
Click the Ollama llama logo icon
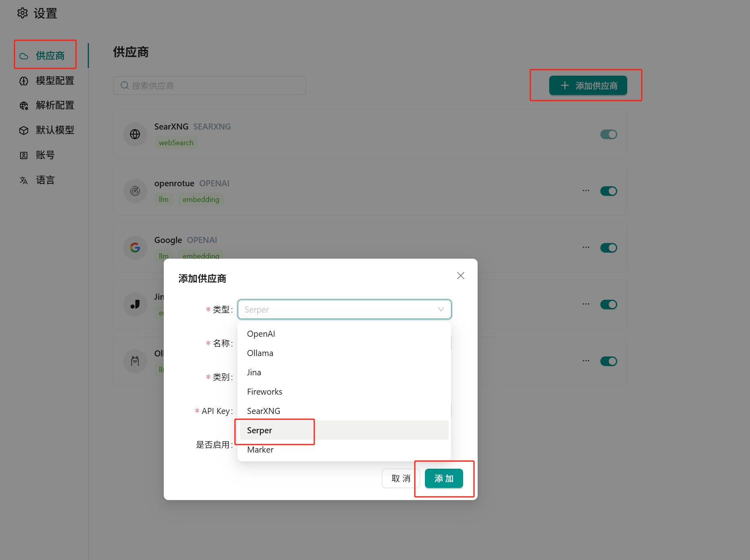[135, 361]
